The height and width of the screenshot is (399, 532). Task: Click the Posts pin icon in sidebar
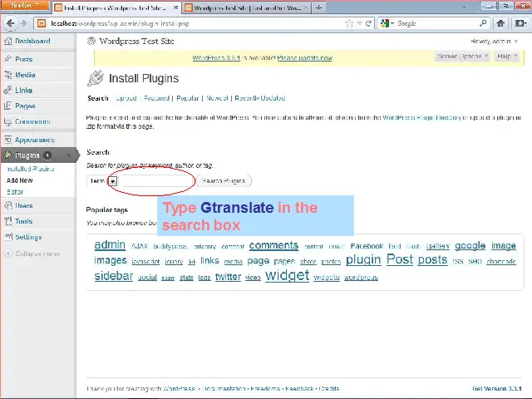coord(7,59)
